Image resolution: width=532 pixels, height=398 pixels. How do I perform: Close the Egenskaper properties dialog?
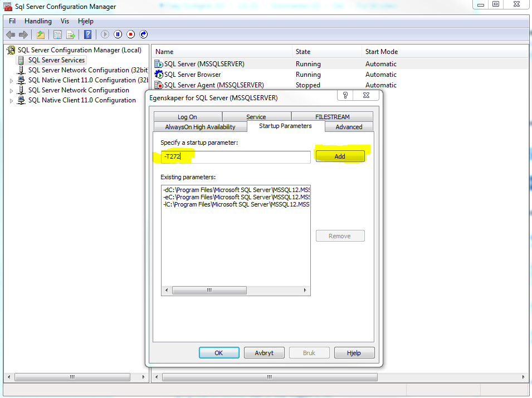366,95
